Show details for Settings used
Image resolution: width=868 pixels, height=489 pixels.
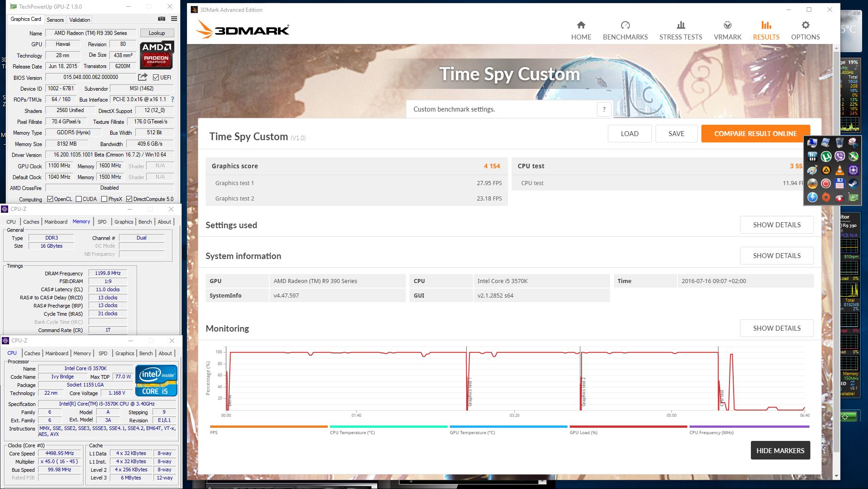point(776,225)
